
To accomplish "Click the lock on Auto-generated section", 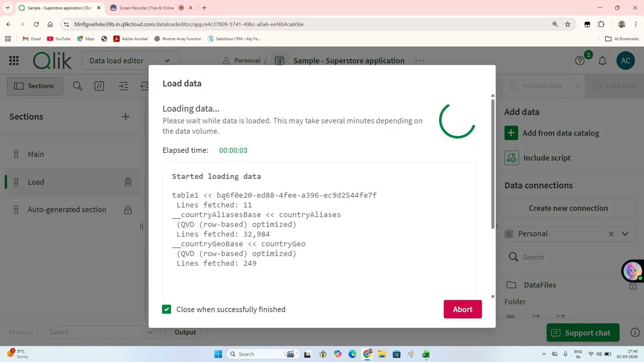I will pyautogui.click(x=128, y=210).
